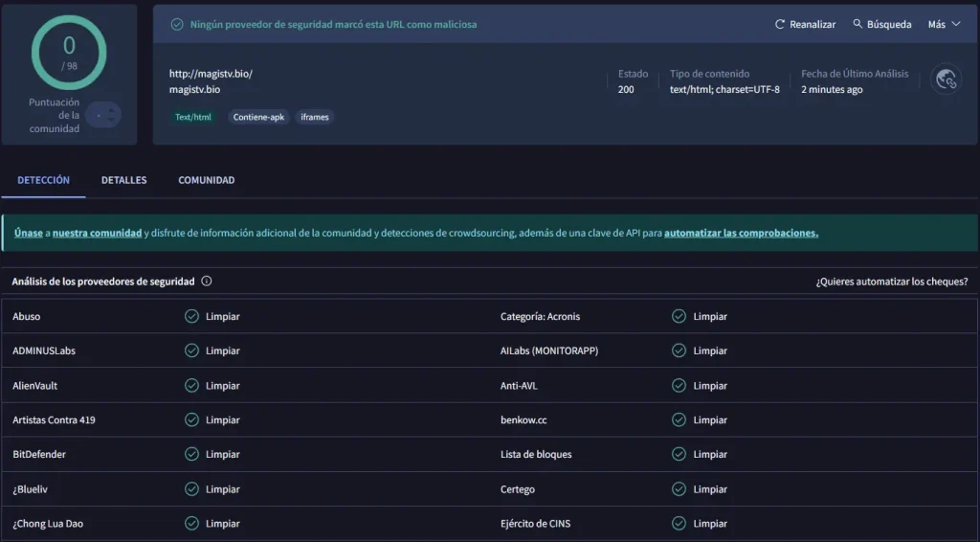Select the ¿Blueliv vendor name
Image resolution: width=980 pixels, height=542 pixels.
30,489
